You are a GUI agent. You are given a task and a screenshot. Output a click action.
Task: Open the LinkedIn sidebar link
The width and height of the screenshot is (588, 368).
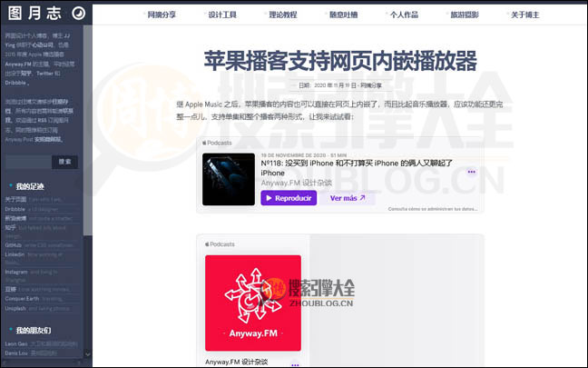click(x=15, y=254)
